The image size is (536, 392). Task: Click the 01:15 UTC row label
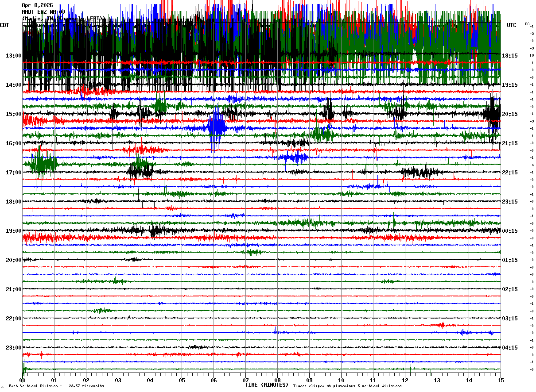510,260
